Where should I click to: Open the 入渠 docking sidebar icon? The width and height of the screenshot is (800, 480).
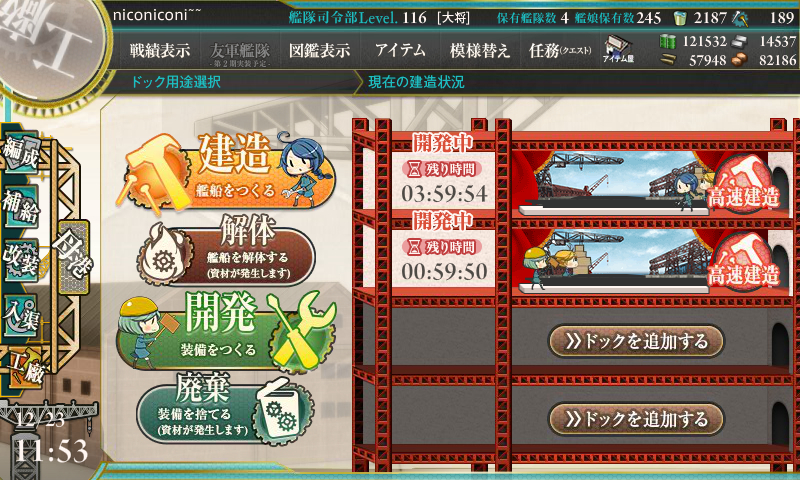pos(21,315)
